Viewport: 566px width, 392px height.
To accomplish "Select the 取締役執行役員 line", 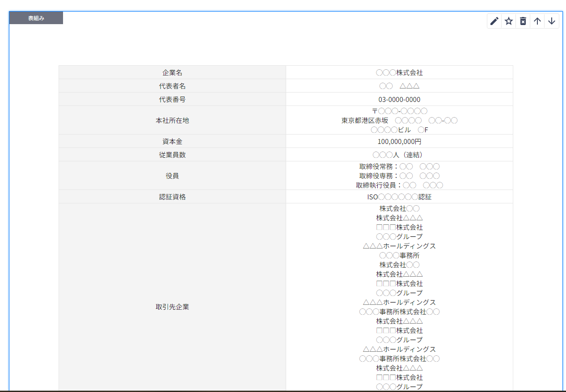I will coord(399,185).
